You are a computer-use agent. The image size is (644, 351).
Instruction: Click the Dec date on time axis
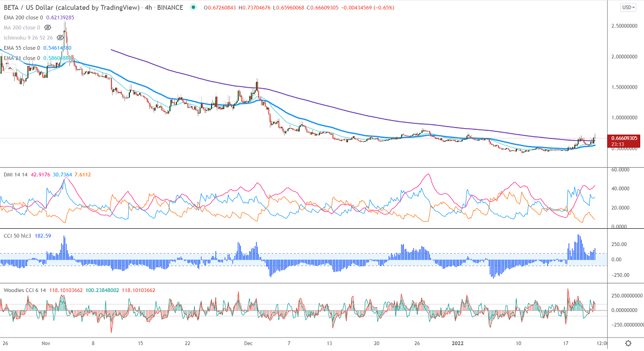[x=248, y=343]
